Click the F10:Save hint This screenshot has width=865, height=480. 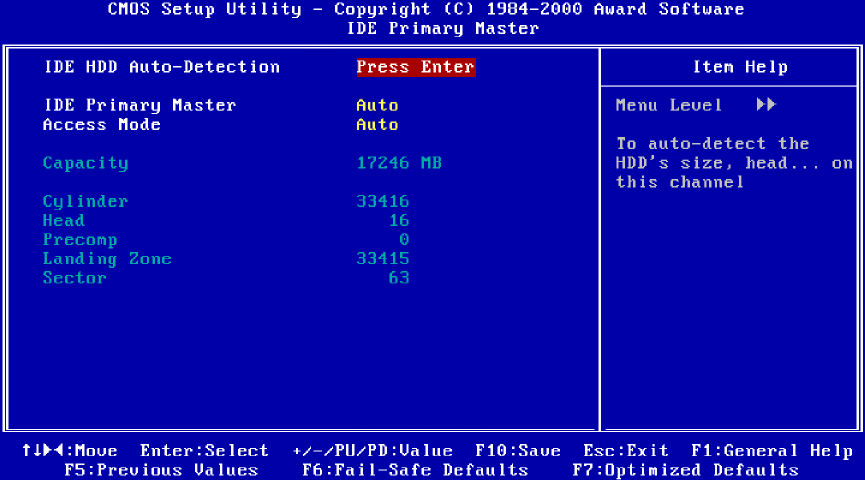point(518,451)
